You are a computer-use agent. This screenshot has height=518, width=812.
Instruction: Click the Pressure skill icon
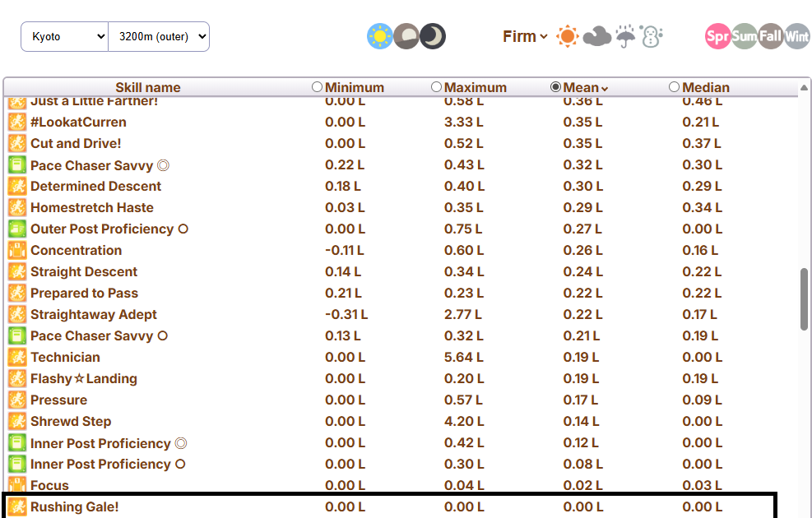pyautogui.click(x=17, y=400)
